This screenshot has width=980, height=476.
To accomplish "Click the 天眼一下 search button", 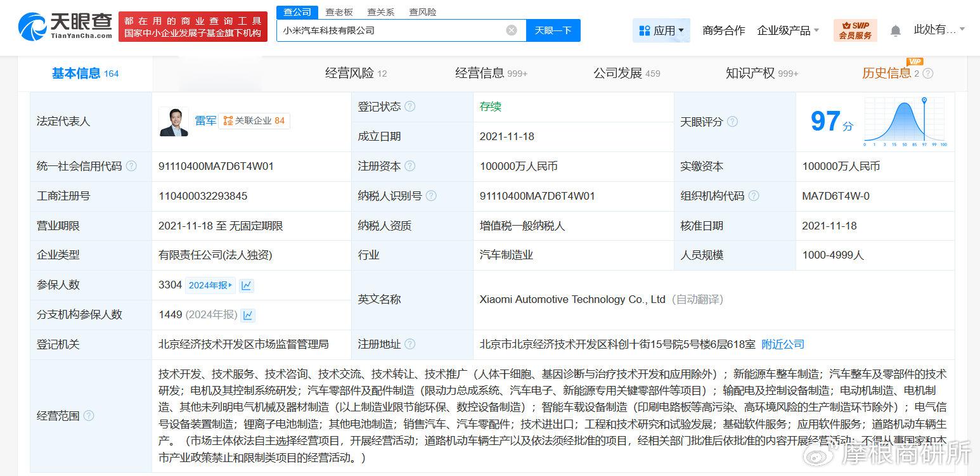I will click(x=553, y=30).
